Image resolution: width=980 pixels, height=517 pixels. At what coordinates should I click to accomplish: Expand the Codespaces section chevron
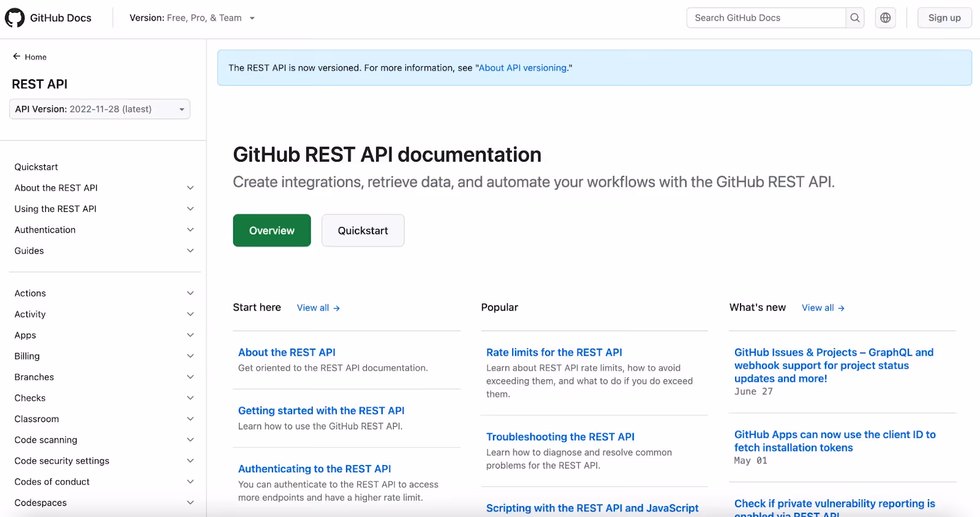coord(190,503)
